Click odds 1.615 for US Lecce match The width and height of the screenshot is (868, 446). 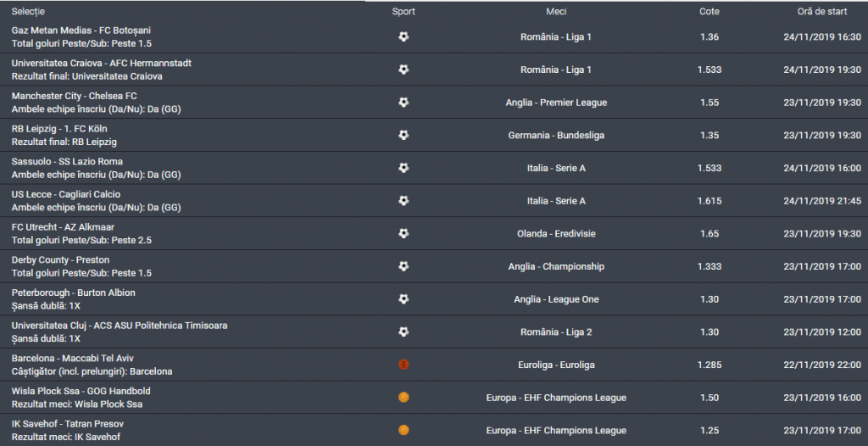tap(709, 201)
